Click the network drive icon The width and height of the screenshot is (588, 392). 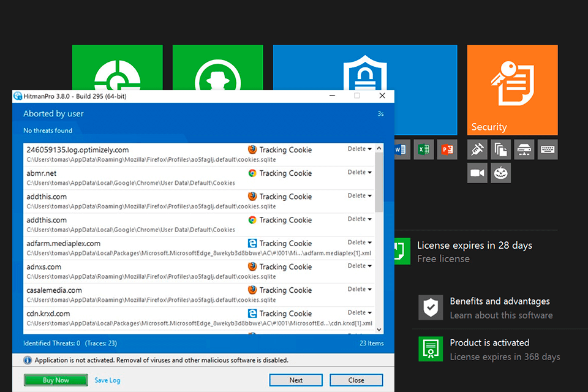coord(524,150)
